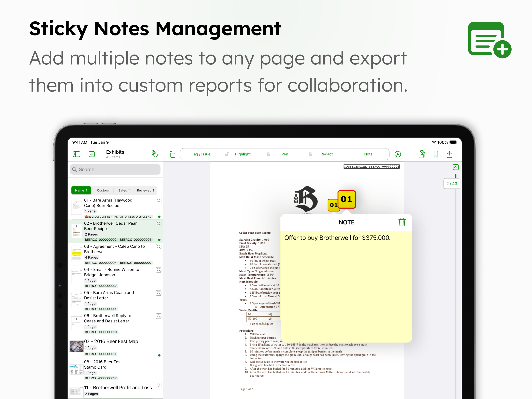Click the back arrow icon beside Exhibits
The image size is (532, 399).
point(92,154)
